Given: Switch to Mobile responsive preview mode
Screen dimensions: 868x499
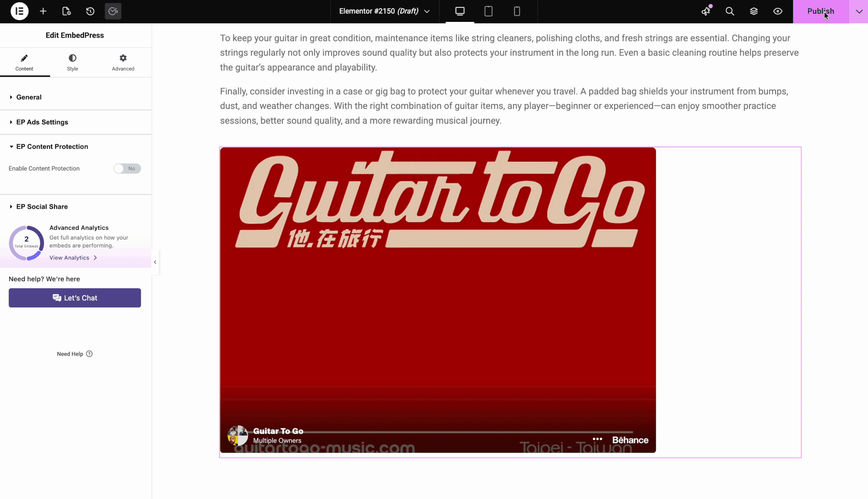Looking at the screenshot, I should 517,11.
